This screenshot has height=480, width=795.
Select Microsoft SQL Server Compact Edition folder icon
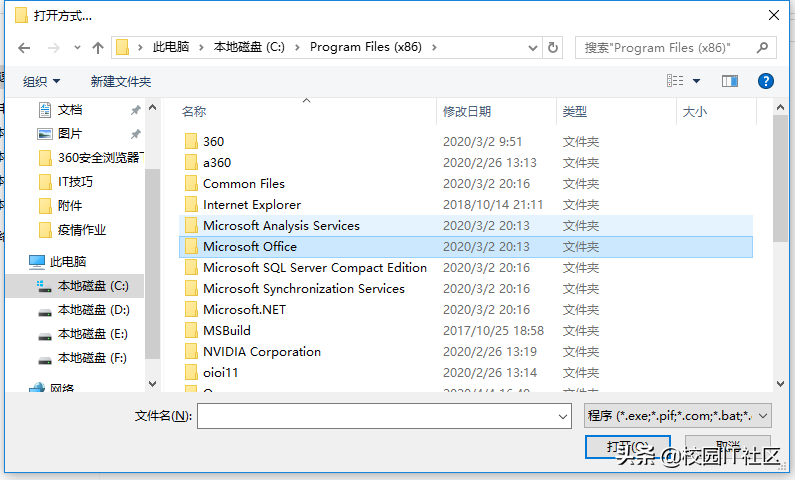pyautogui.click(x=191, y=268)
